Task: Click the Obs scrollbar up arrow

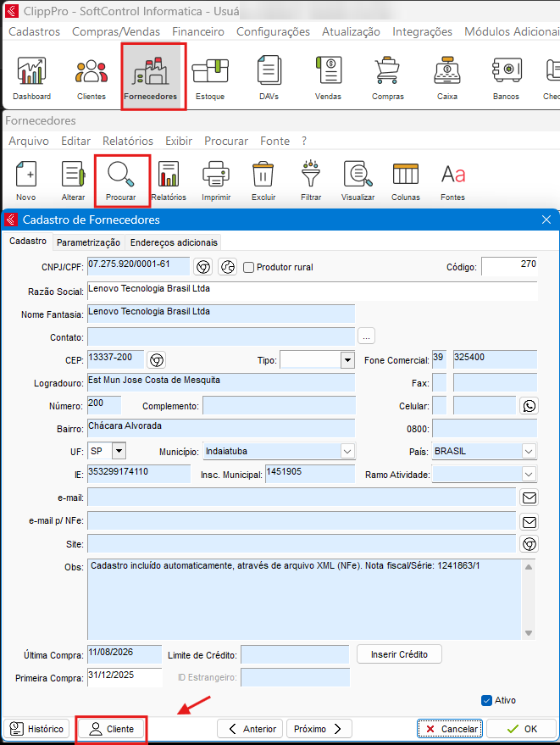Action: click(x=528, y=567)
